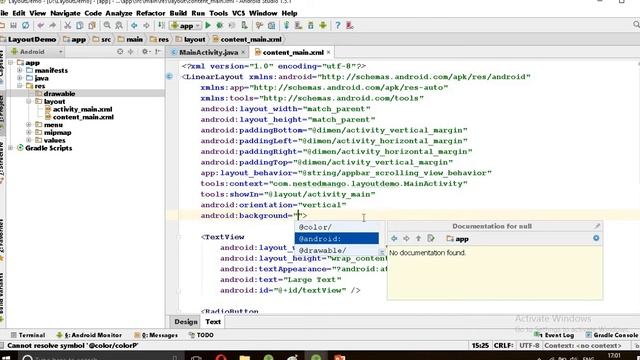
Task: Click back arrow in Documentation popup
Action: 394,239
